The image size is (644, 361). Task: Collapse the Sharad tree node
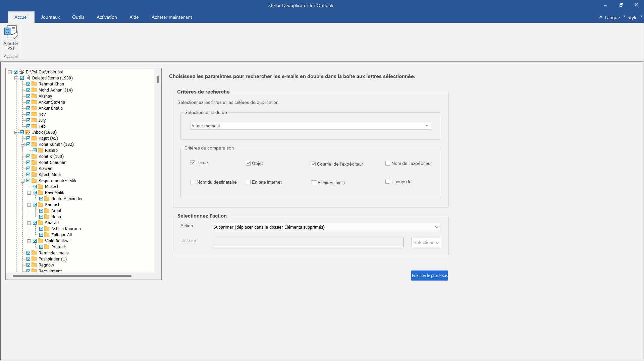click(x=29, y=223)
